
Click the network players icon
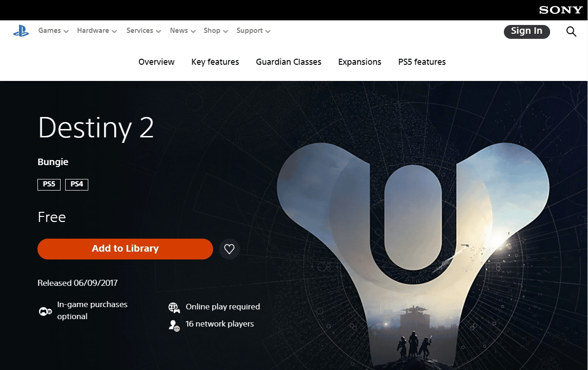174,325
